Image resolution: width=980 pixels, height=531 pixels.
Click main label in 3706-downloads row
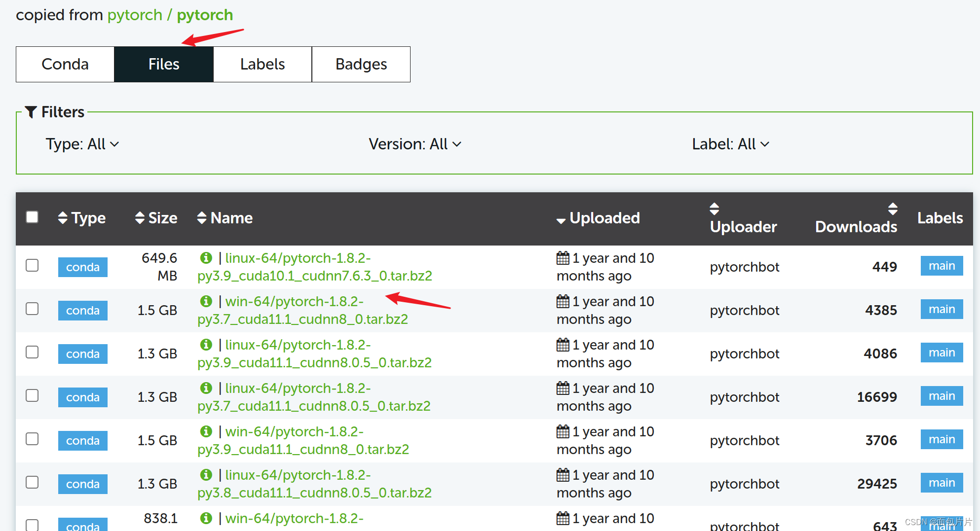(942, 439)
